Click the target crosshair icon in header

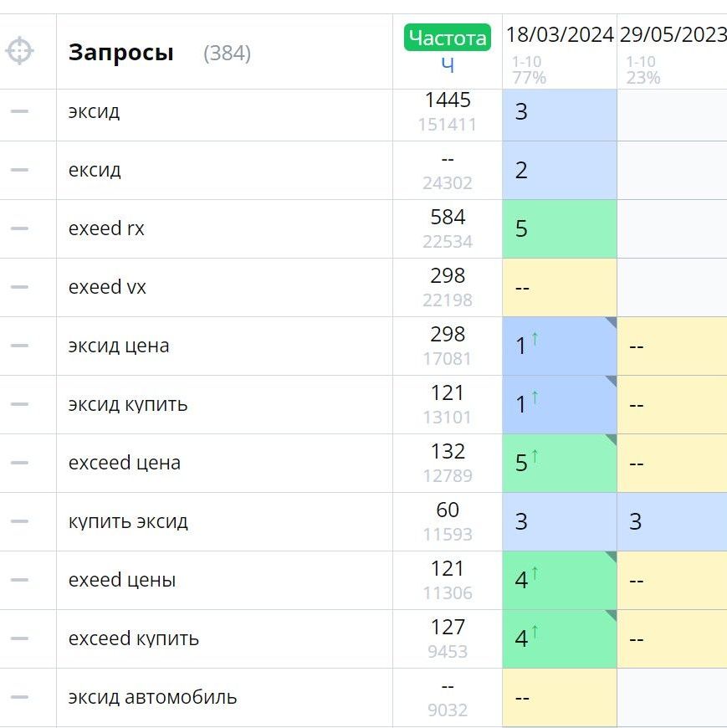pos(19,50)
